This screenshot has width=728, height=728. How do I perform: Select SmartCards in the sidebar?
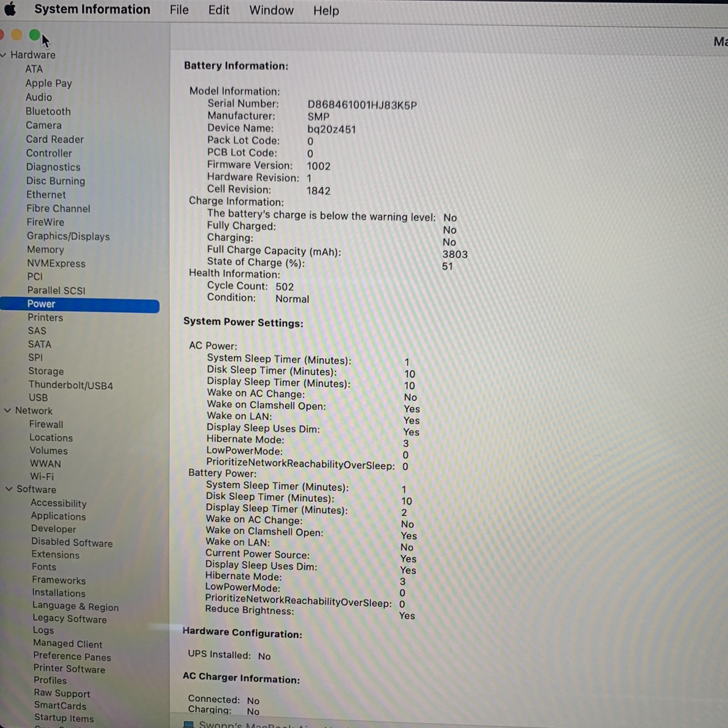(x=60, y=706)
